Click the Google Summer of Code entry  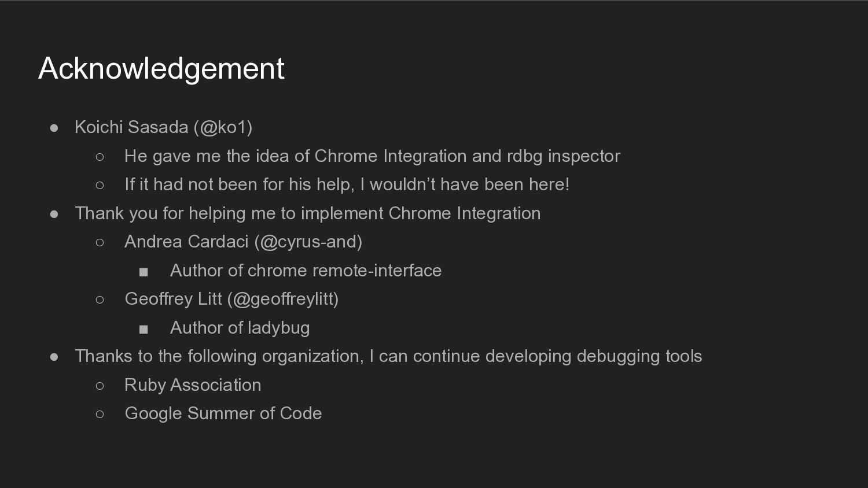coord(223,413)
